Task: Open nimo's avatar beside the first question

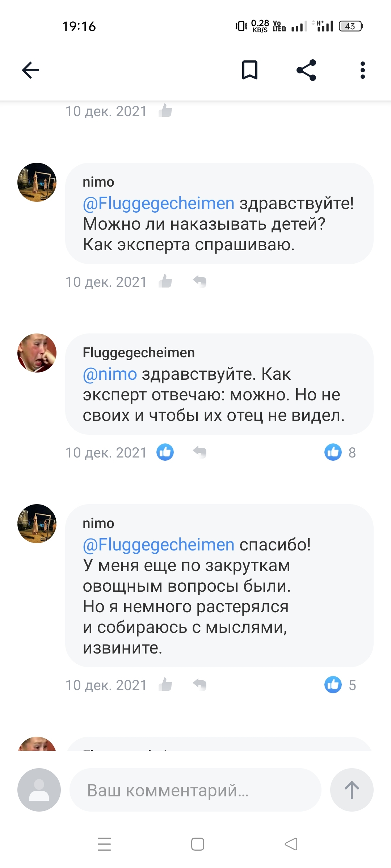Action: [37, 182]
